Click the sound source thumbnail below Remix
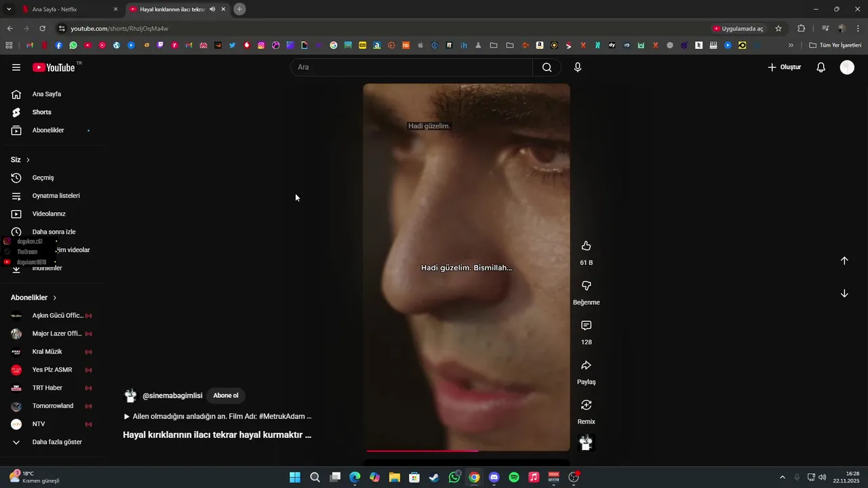Image resolution: width=868 pixels, height=488 pixels. [x=587, y=443]
